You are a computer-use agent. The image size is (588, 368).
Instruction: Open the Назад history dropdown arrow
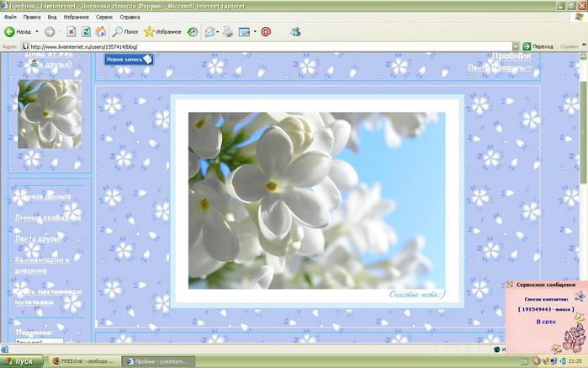pos(37,32)
